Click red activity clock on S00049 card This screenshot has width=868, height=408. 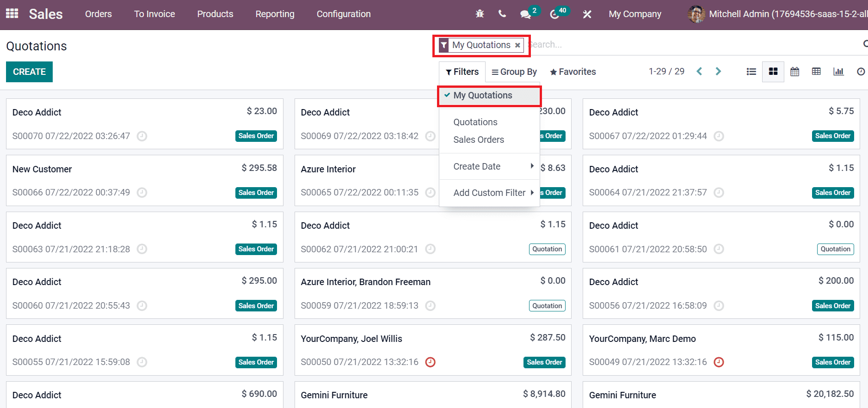click(x=719, y=362)
